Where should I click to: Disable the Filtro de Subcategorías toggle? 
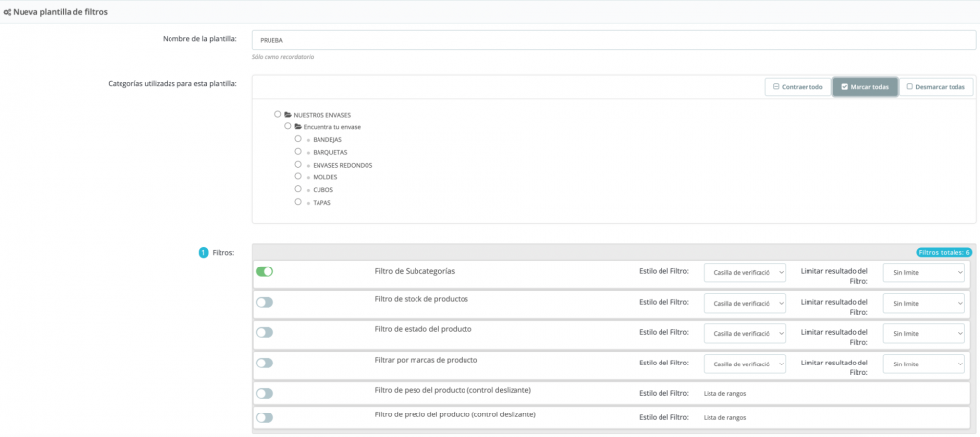point(265,271)
